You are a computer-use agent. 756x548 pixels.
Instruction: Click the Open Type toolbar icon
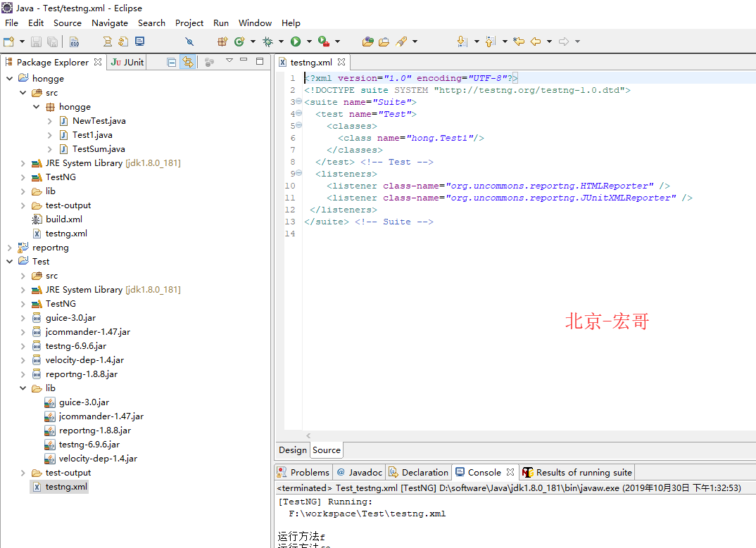coord(368,42)
